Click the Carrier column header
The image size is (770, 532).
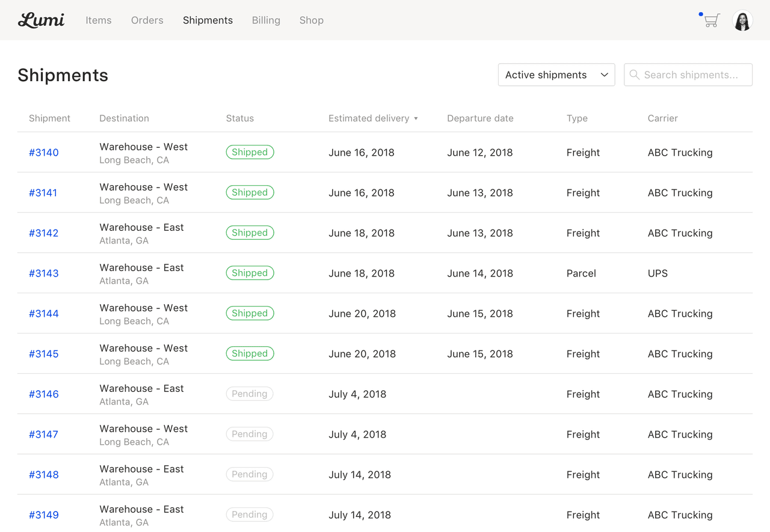click(x=662, y=118)
